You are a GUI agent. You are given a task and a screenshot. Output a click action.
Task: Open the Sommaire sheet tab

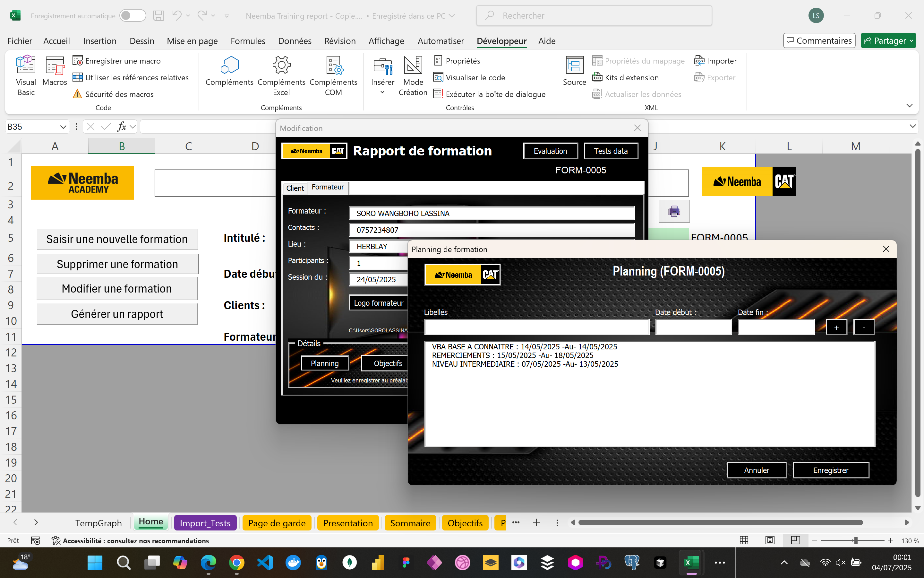[x=410, y=522]
